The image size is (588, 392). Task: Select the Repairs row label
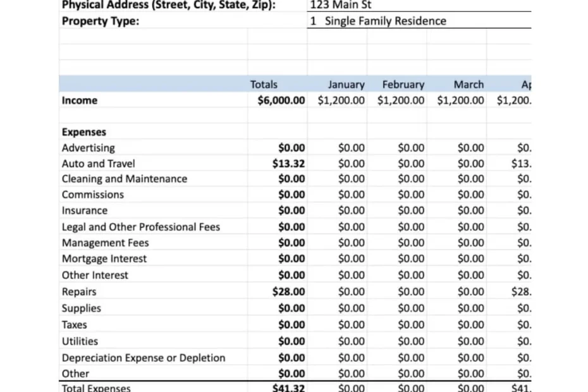79,292
